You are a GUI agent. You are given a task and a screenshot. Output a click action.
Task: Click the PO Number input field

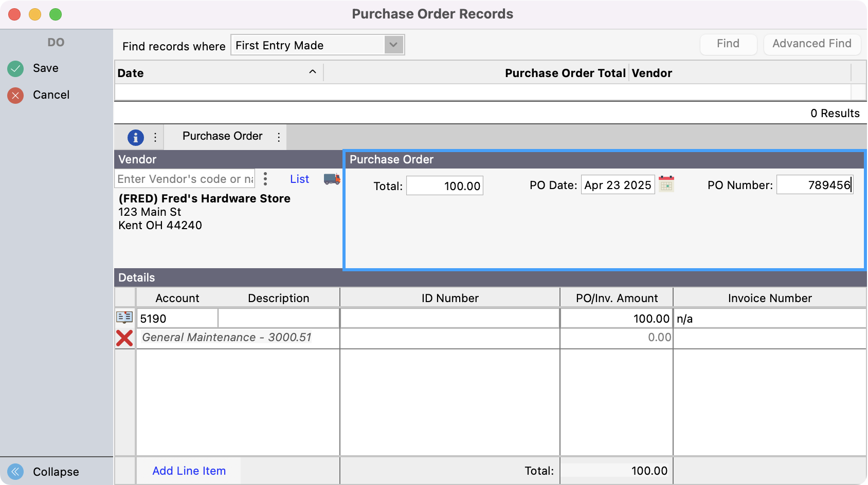pyautogui.click(x=814, y=185)
